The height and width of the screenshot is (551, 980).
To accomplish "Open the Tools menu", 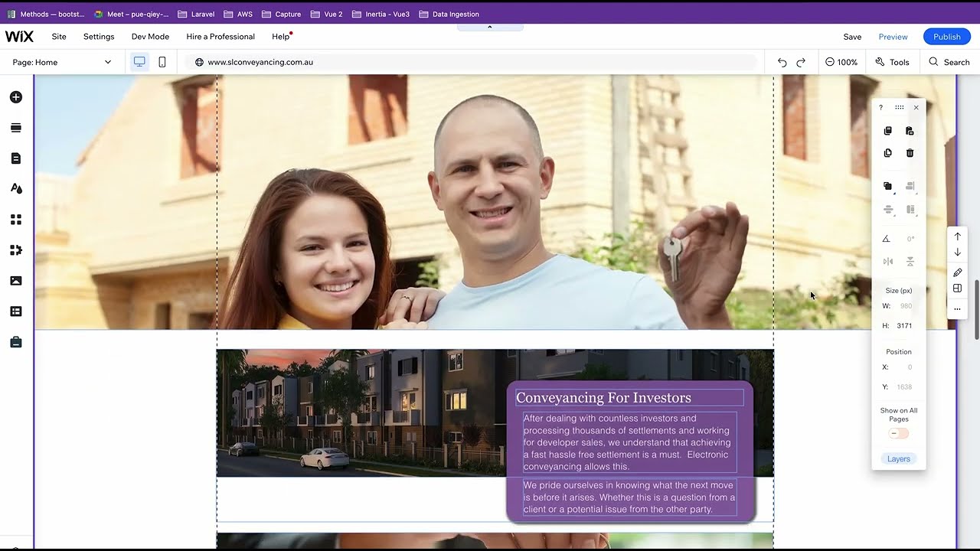I will tap(893, 62).
